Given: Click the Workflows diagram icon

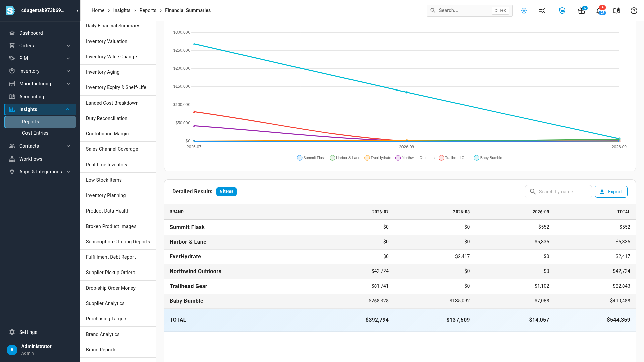Looking at the screenshot, I should tap(12, 159).
